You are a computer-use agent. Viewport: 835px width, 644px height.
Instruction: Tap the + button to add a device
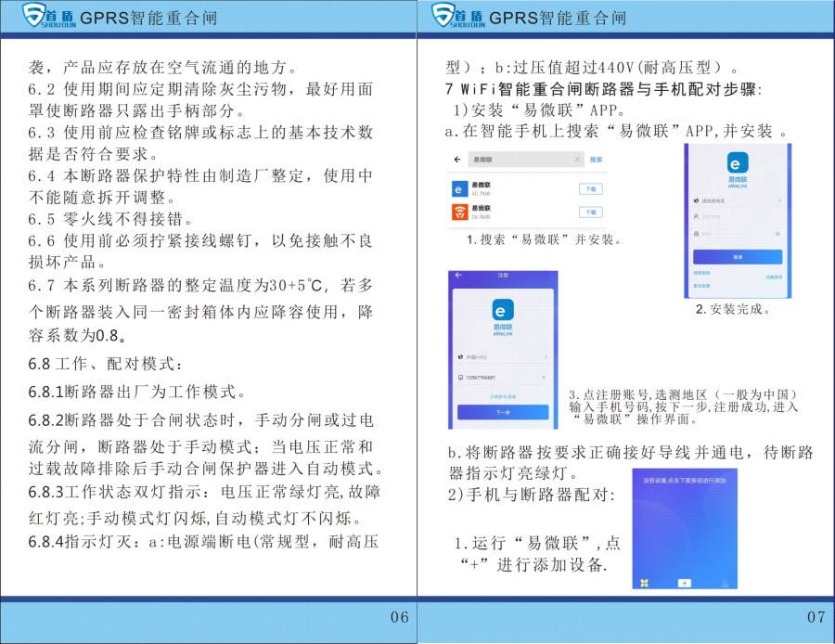pyautogui.click(x=684, y=584)
